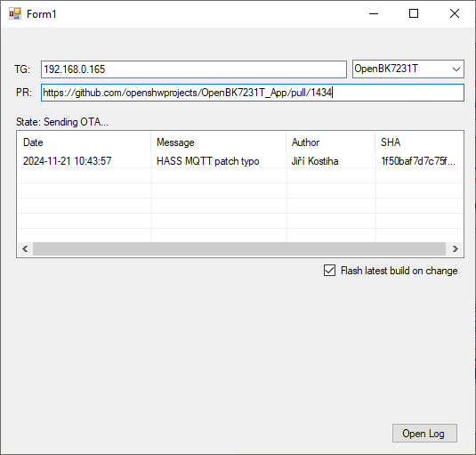
Task: Select the commit SHA cell 1f50baf7d7c75f
Action: coord(418,161)
